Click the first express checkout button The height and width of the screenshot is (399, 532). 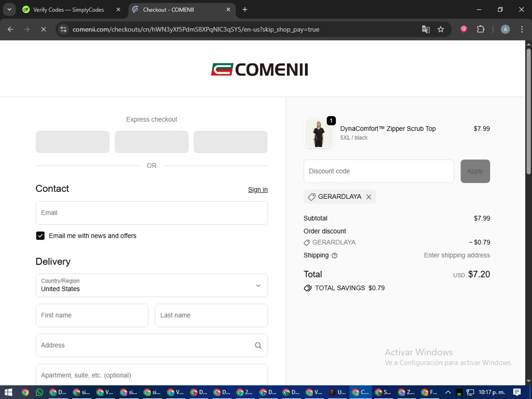coord(73,142)
